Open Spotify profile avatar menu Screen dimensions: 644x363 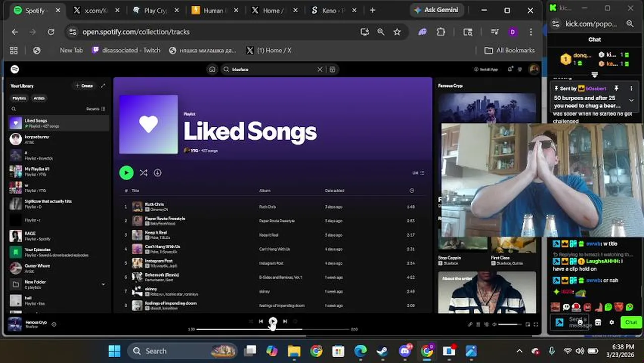[534, 70]
